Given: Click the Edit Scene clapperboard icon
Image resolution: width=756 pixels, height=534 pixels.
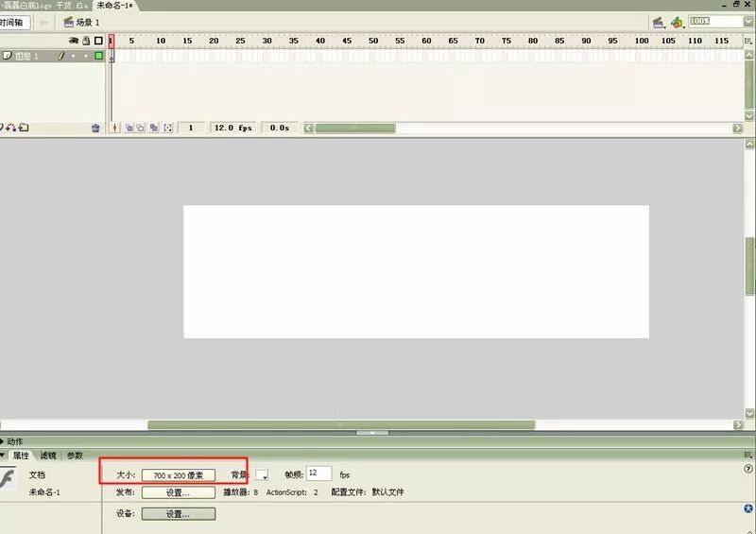Looking at the screenshot, I should pyautogui.click(x=657, y=22).
